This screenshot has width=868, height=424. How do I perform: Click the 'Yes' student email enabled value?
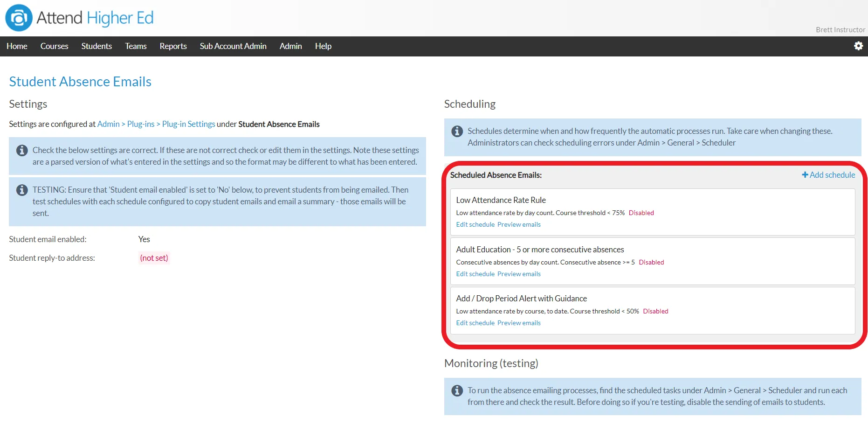coord(144,239)
